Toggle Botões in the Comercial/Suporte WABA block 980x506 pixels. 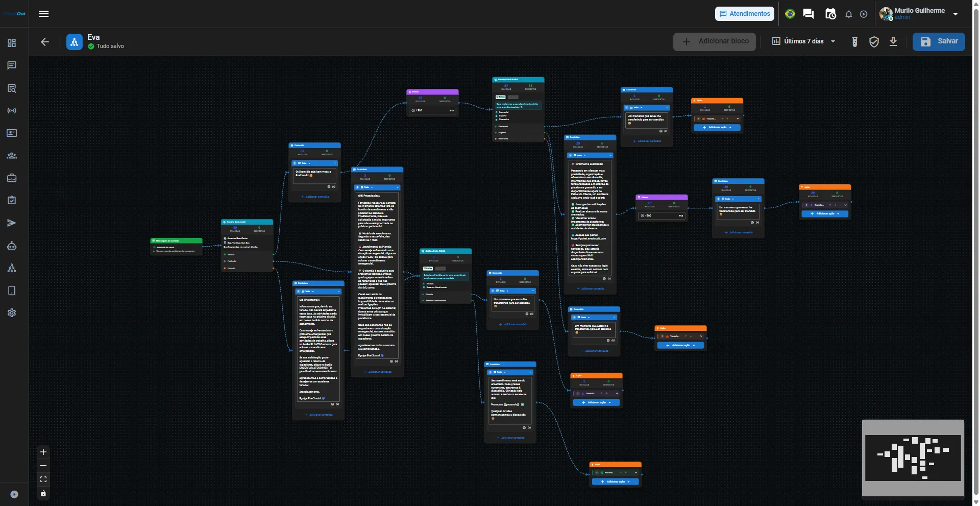pyautogui.click(x=501, y=97)
